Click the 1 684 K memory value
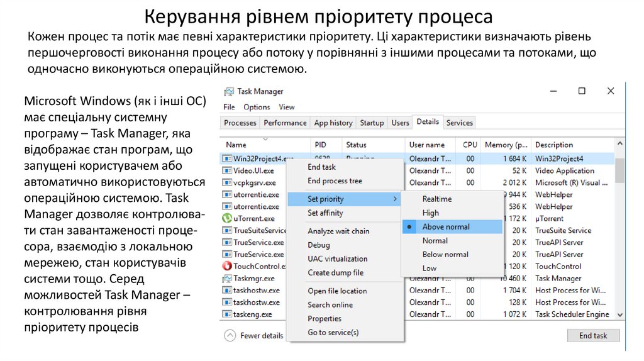 [514, 158]
